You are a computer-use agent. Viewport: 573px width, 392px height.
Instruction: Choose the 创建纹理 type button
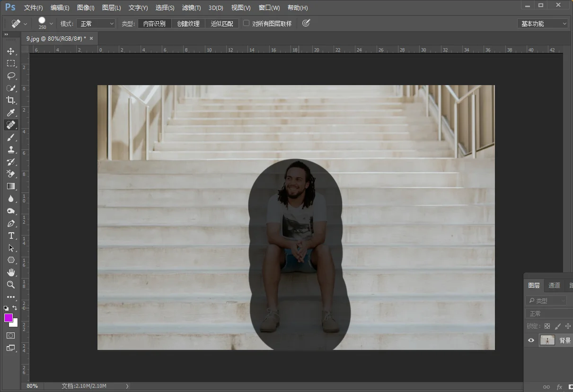pyautogui.click(x=188, y=24)
